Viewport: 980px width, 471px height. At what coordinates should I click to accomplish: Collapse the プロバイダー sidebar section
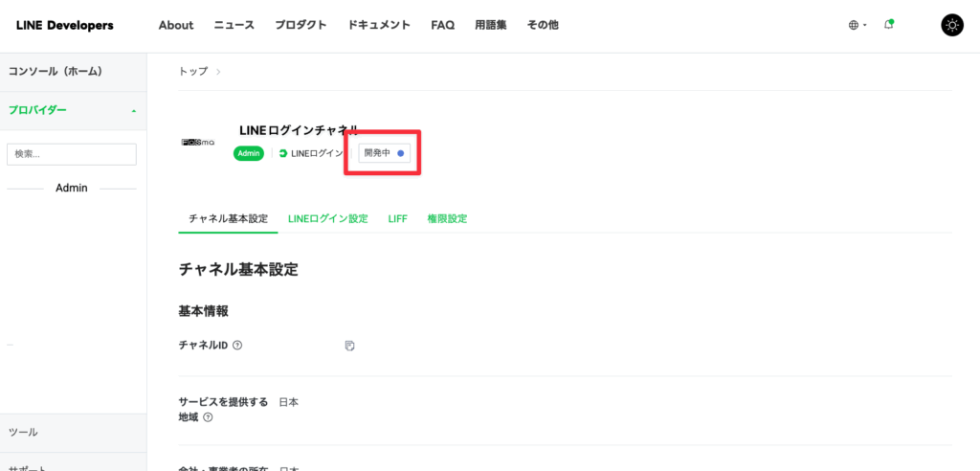pyautogui.click(x=134, y=111)
